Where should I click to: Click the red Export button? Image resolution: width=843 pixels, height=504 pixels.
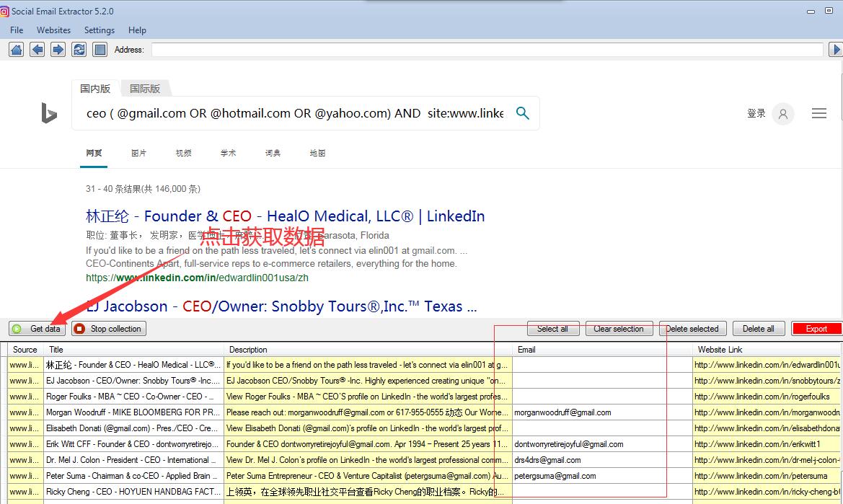click(816, 329)
